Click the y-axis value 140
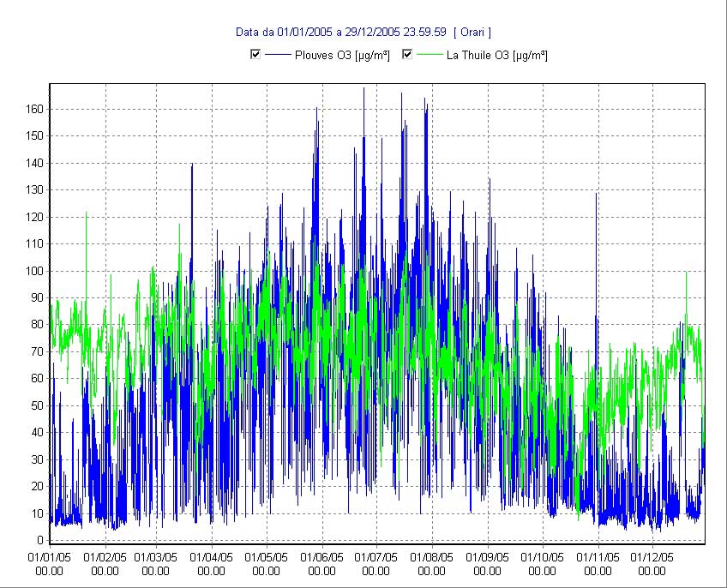 [x=34, y=163]
